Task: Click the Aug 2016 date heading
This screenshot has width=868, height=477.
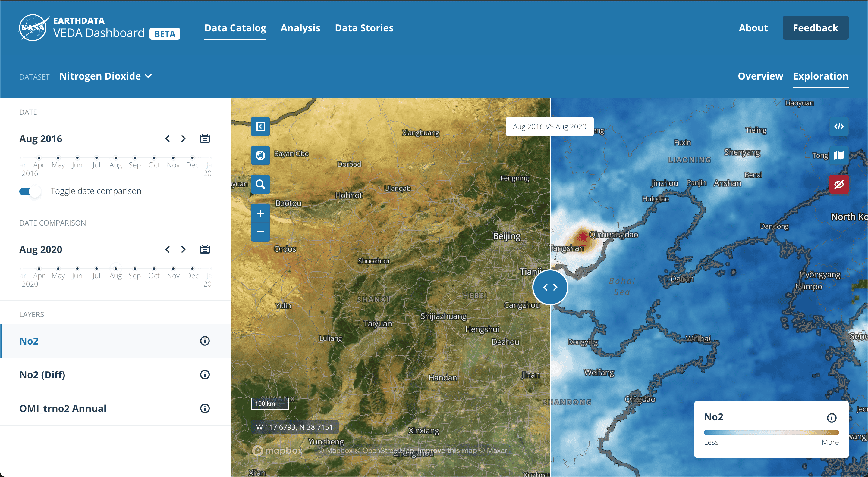Action: point(41,139)
